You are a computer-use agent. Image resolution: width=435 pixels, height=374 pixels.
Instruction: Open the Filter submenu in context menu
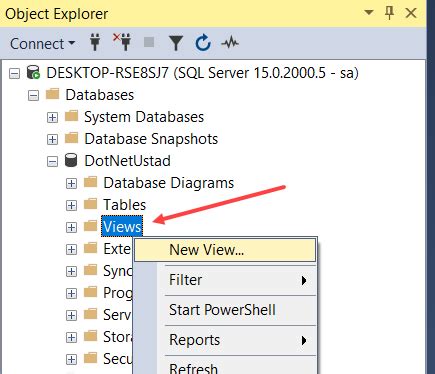(x=225, y=280)
